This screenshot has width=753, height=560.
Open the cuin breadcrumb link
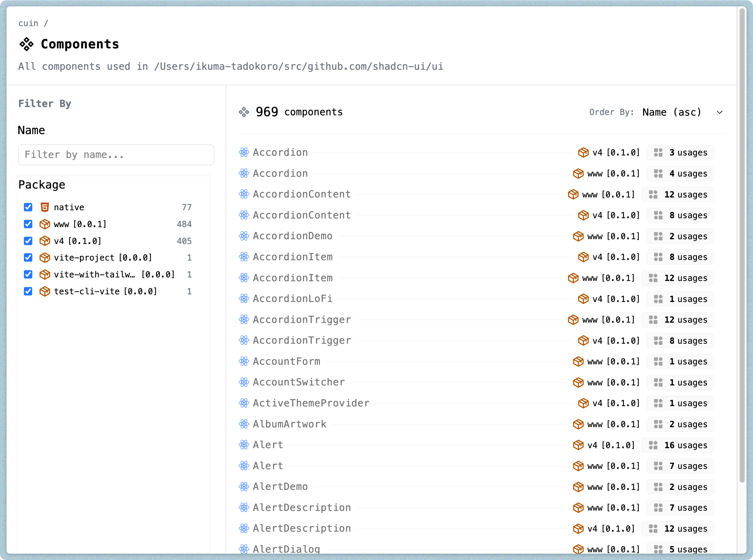28,23
